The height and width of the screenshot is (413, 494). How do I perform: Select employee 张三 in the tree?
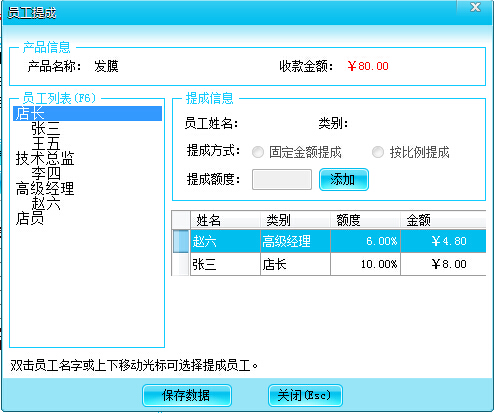46,128
